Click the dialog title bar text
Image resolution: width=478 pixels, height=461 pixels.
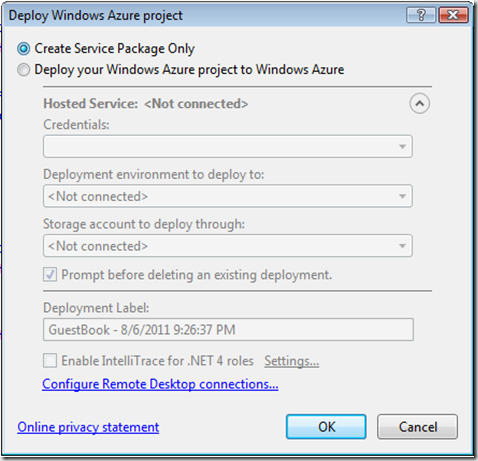(96, 16)
